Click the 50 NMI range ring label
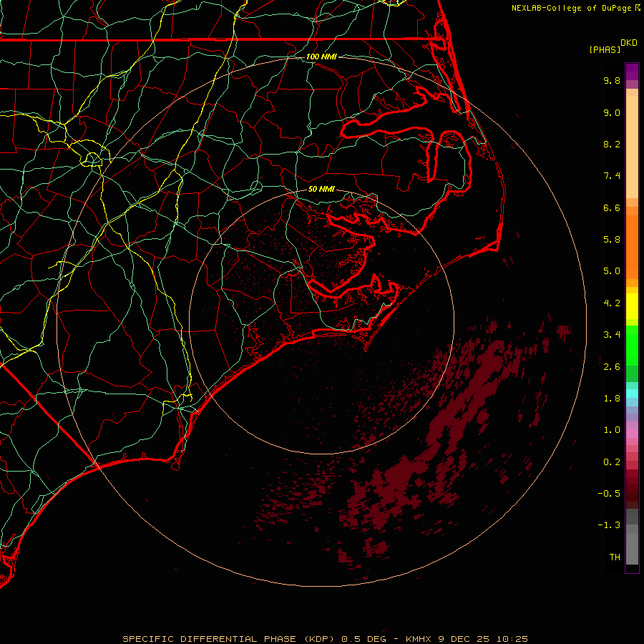 pyautogui.click(x=321, y=189)
